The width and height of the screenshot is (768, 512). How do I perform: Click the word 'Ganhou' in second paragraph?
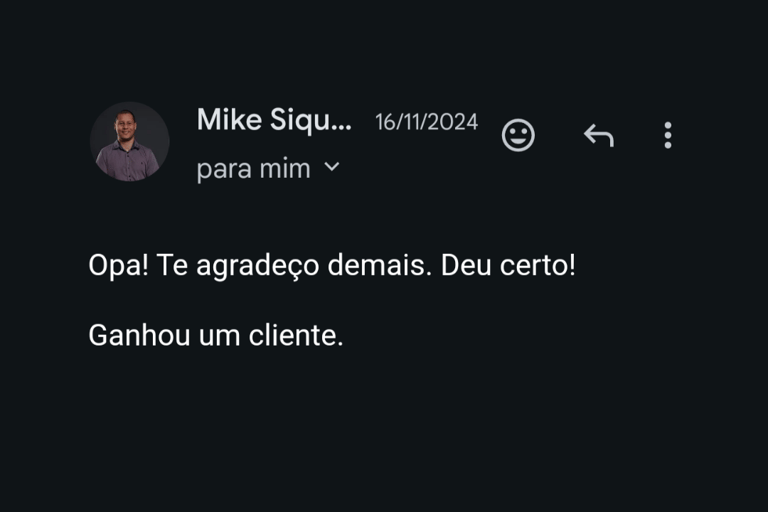click(139, 336)
